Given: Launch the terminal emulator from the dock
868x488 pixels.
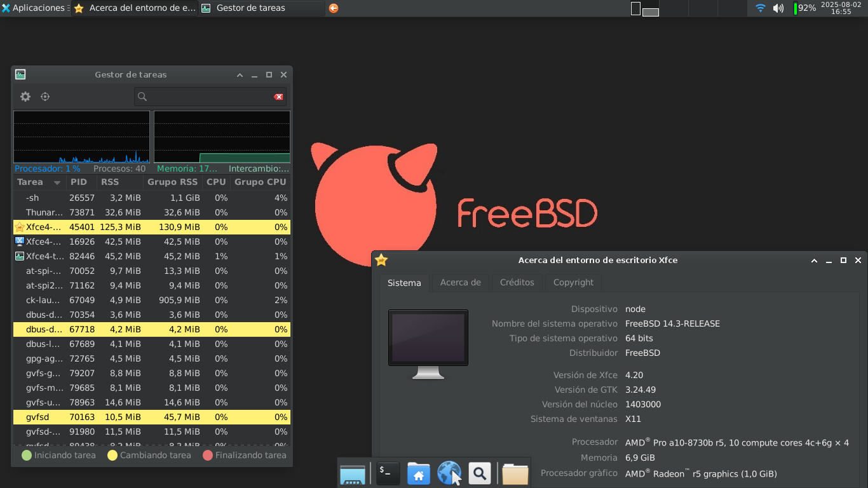Looking at the screenshot, I should coord(388,473).
